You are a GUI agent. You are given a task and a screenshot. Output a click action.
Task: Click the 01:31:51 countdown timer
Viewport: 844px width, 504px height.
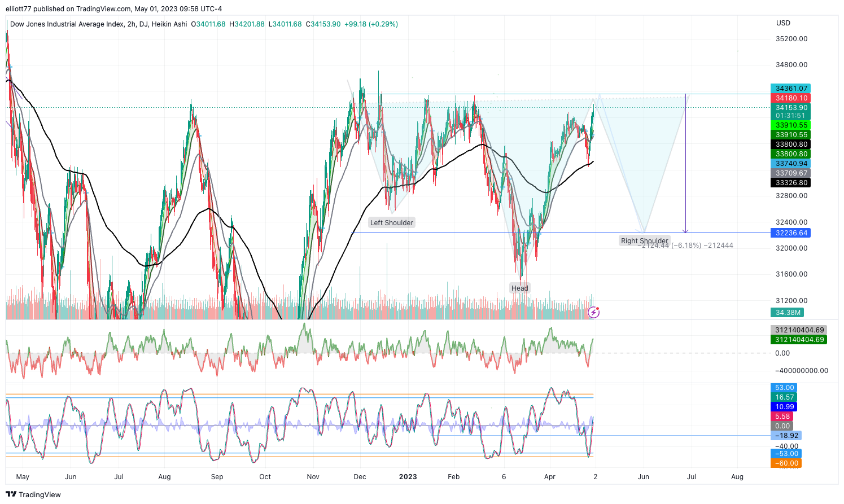click(790, 116)
